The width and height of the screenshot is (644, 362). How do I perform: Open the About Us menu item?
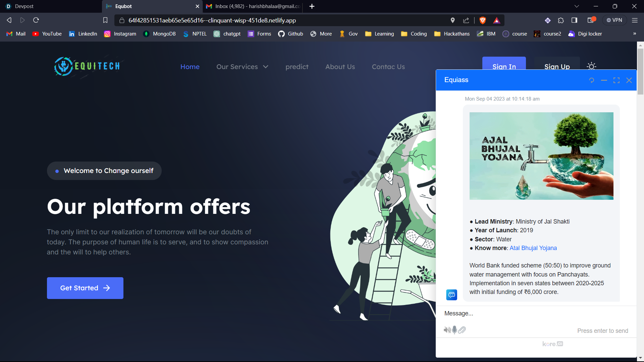click(x=340, y=67)
